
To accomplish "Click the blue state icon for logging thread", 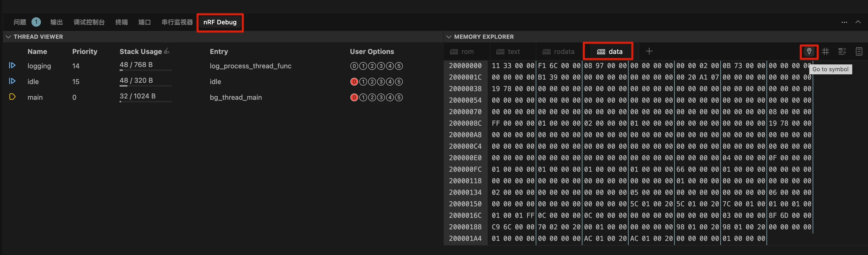I will coord(12,65).
